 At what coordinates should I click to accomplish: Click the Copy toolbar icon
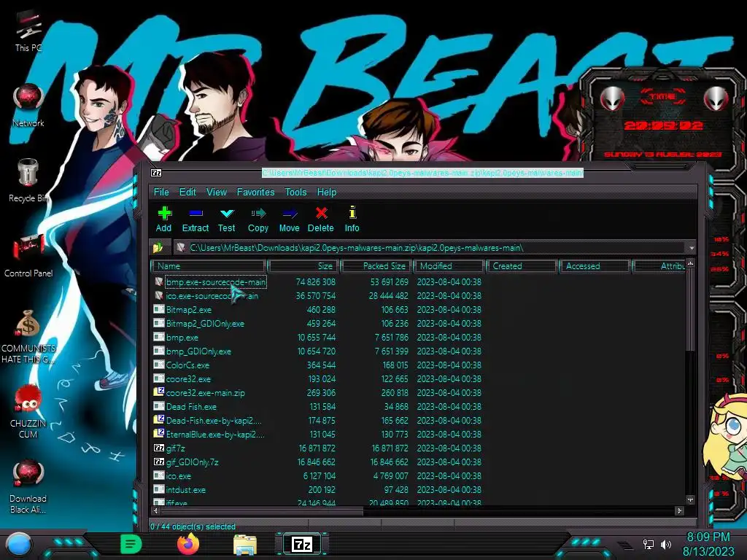tap(258, 213)
